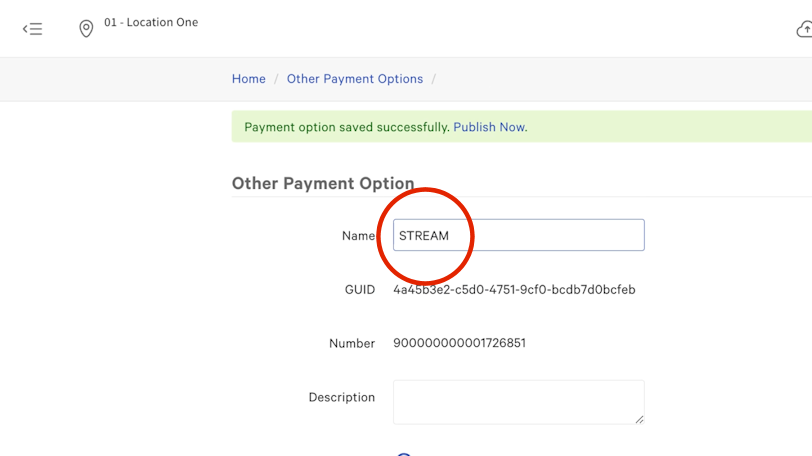Viewport: 812px width, 456px height.
Task: Click into the Name field containing STREAM
Action: [x=518, y=236]
